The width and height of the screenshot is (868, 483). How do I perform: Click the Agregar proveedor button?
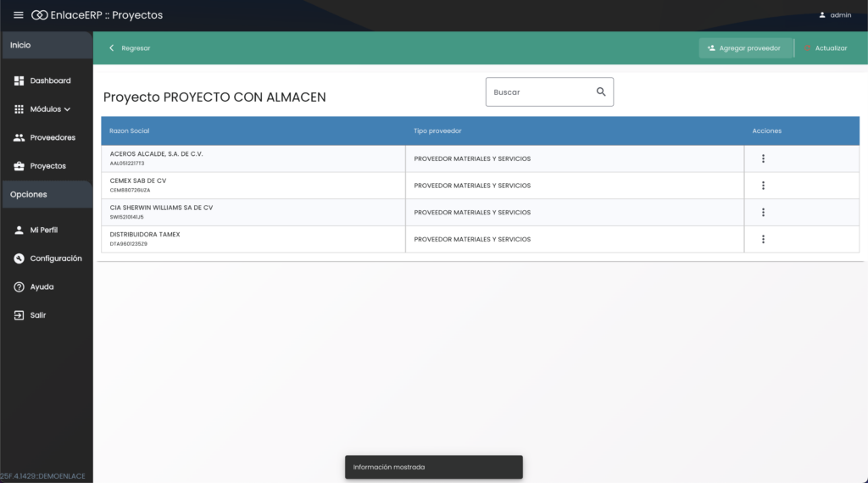click(745, 48)
